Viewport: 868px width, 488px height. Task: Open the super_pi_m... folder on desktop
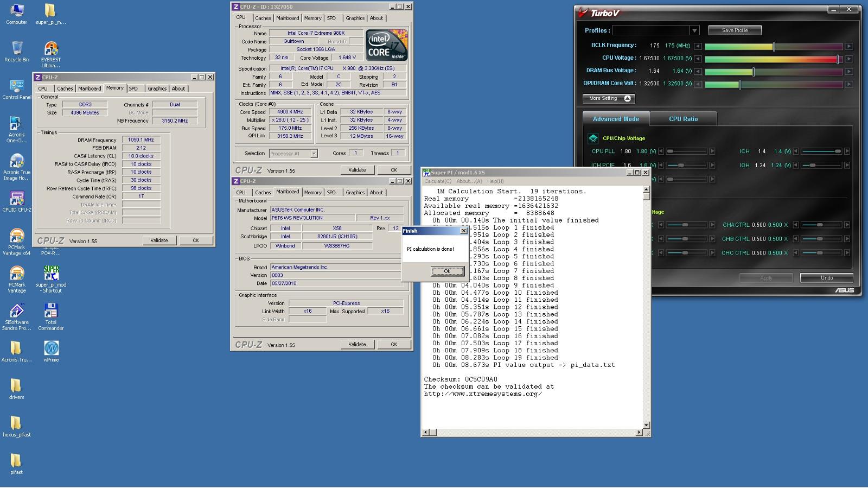[50, 14]
